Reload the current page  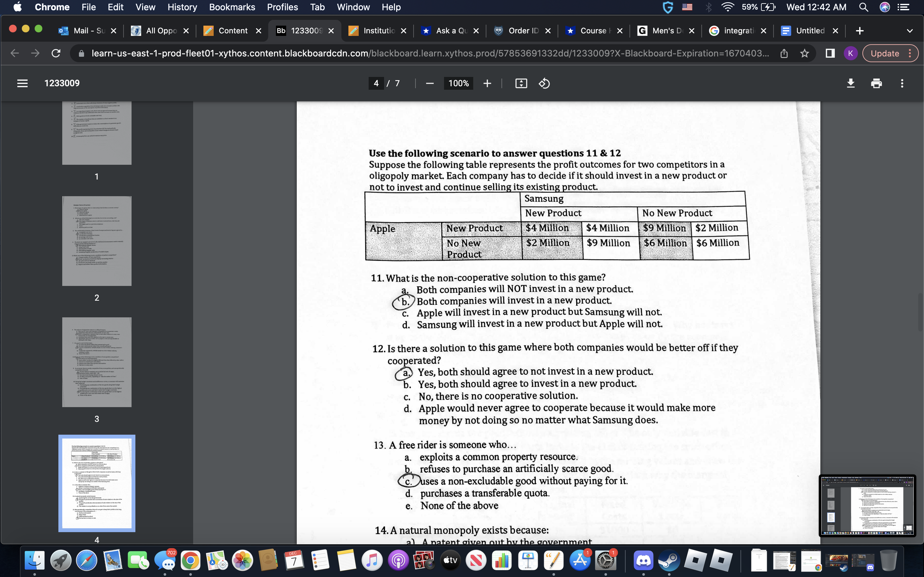[56, 54]
